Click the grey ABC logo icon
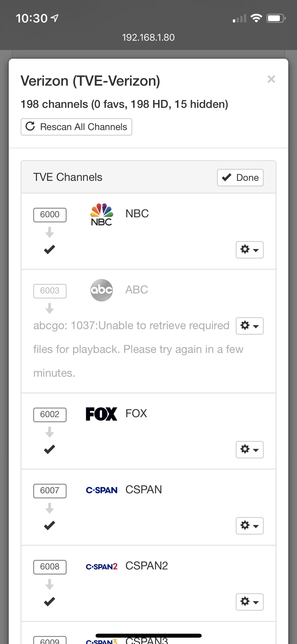Screen dimensions: 297x644 click(102, 290)
